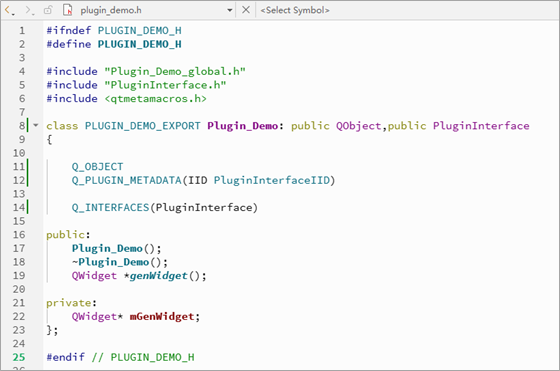Click the ~Plugin_Demo() destructor declaration
Image resolution: width=560 pixels, height=371 pixels.
[x=120, y=262]
